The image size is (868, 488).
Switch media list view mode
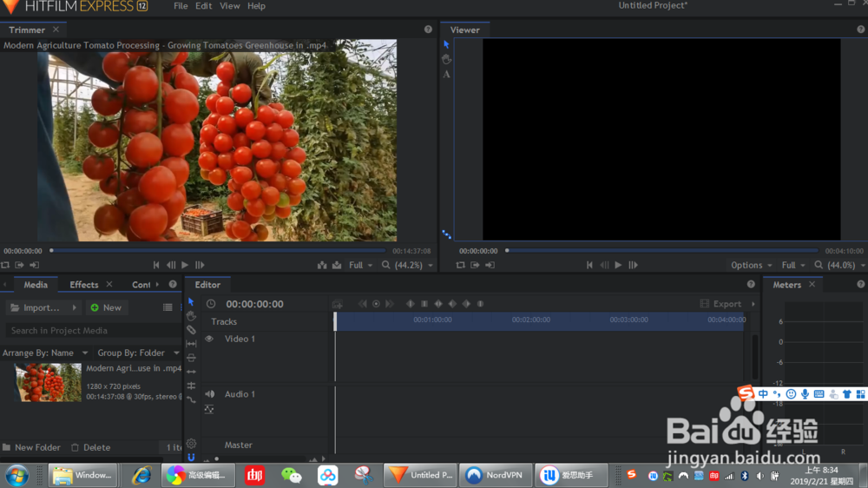point(168,307)
